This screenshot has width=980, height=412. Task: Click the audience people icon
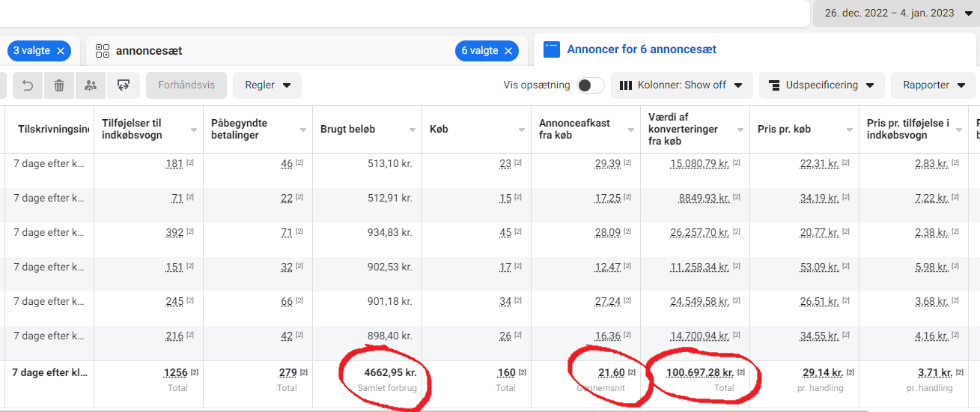click(x=91, y=85)
